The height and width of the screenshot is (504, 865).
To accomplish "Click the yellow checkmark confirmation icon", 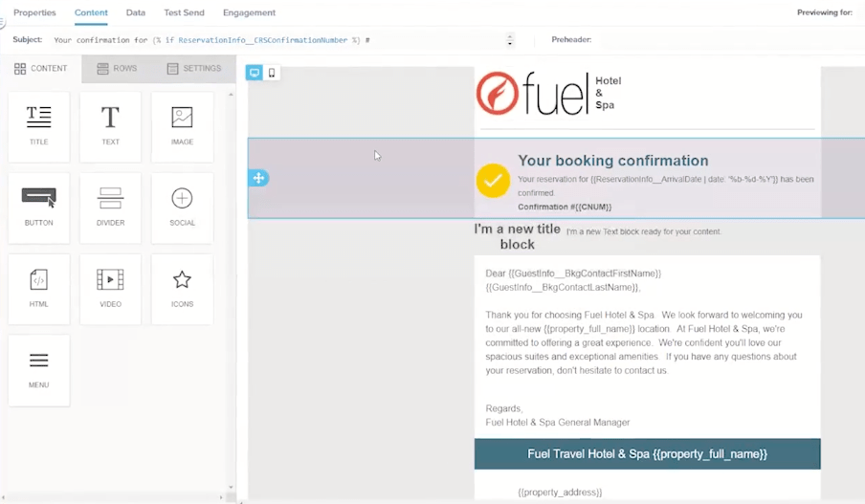I will (x=493, y=181).
